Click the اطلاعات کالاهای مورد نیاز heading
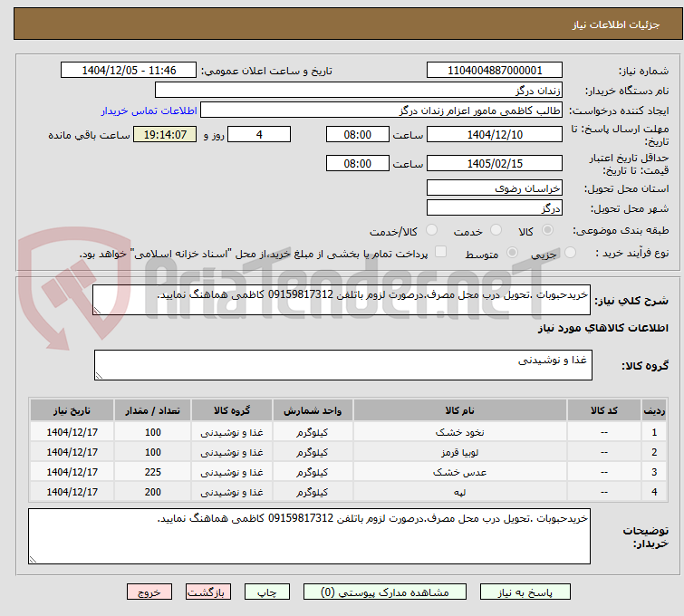This screenshot has height=616, width=684. [602, 328]
